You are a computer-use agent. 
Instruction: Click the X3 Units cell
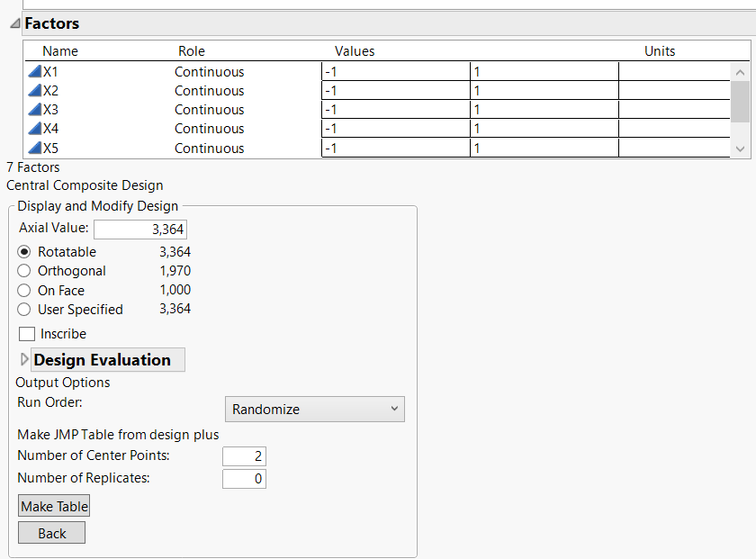(x=674, y=110)
